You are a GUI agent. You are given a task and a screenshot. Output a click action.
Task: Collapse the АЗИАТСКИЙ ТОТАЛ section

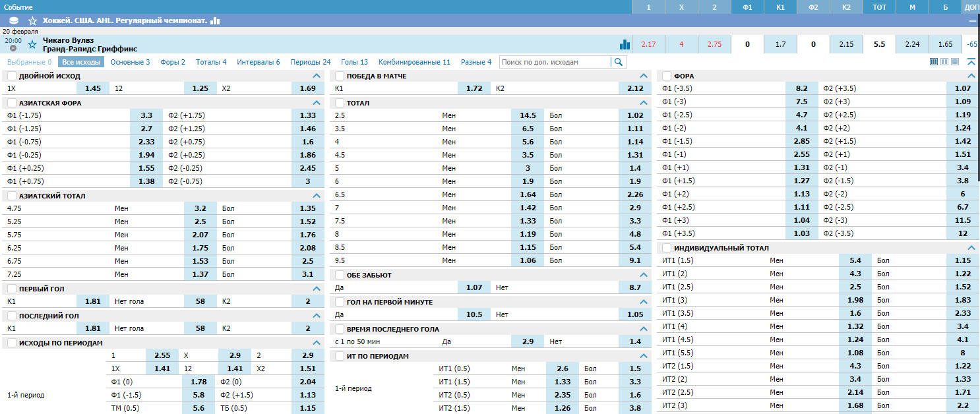coord(316,196)
